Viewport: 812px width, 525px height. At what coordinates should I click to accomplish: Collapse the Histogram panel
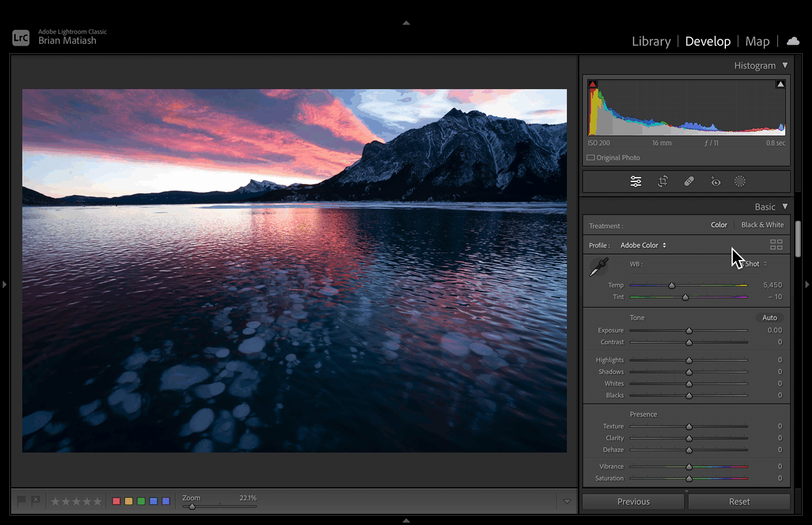pyautogui.click(x=785, y=65)
